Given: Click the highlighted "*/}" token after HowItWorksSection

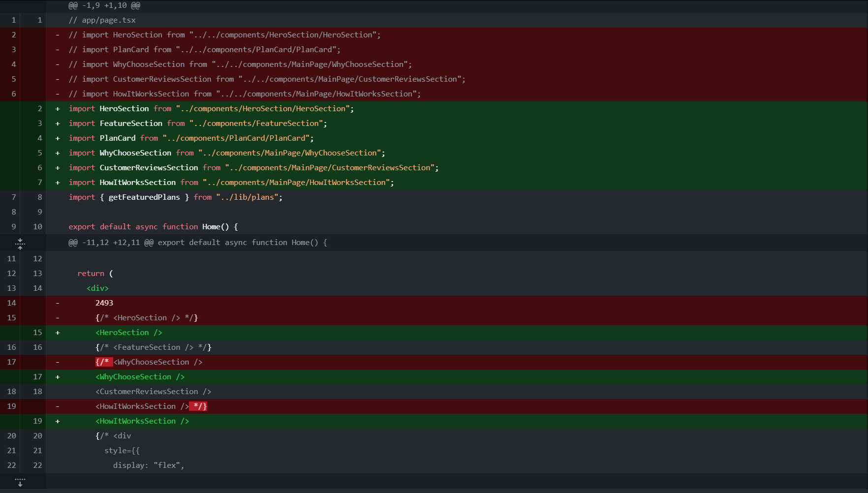Looking at the screenshot, I should click(199, 406).
